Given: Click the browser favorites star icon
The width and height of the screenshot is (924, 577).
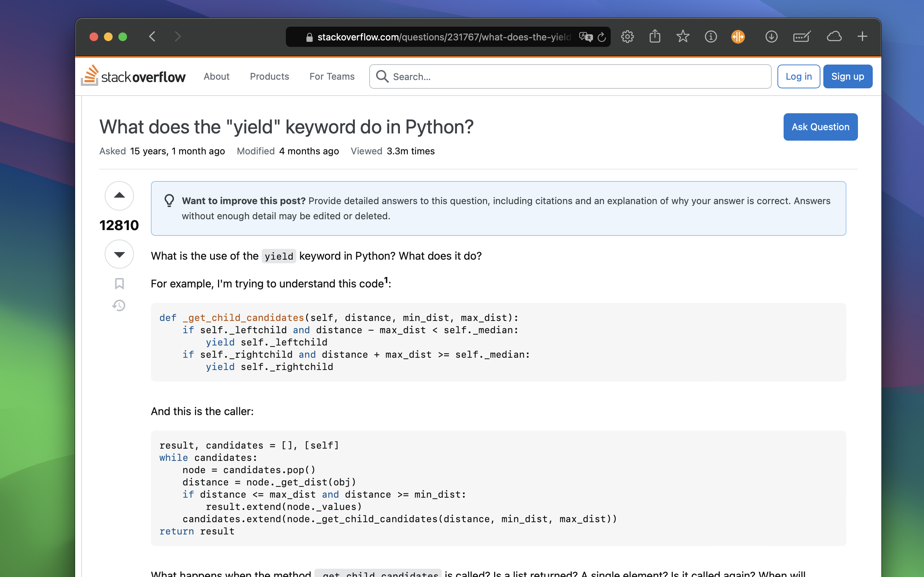Looking at the screenshot, I should coord(683,36).
